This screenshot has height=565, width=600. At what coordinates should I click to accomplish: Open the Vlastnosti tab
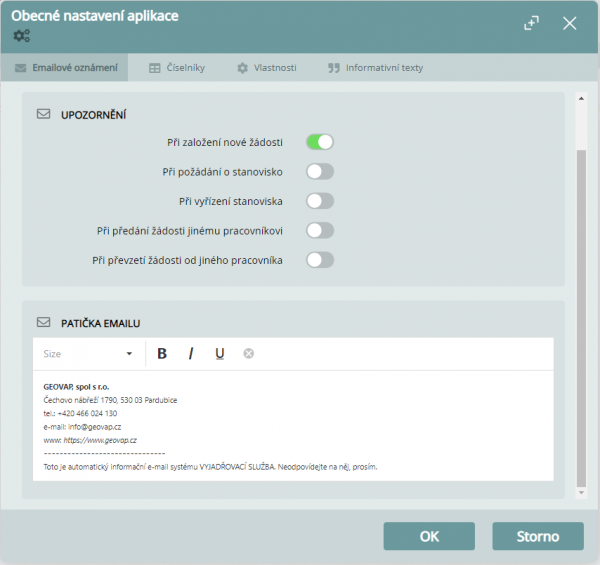coord(266,68)
